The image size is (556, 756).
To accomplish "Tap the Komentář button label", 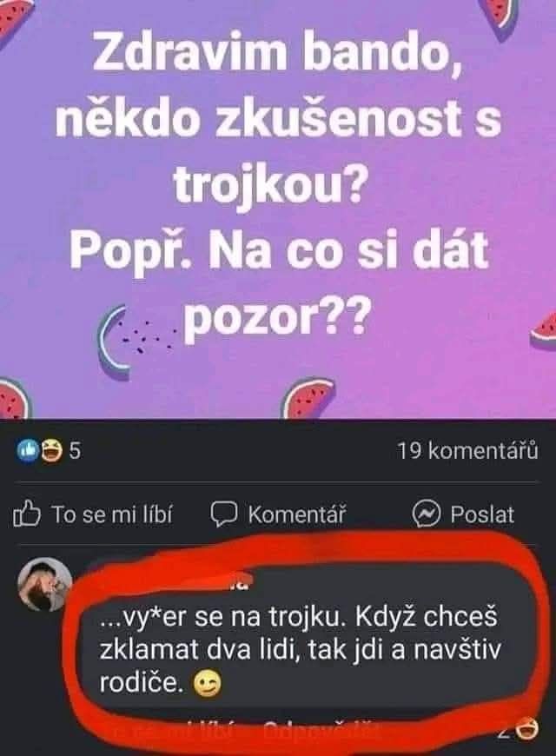I will pos(297,515).
